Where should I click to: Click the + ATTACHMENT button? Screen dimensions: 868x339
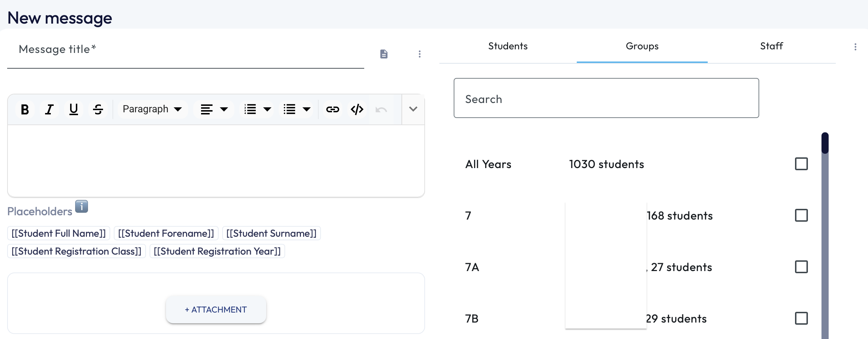(x=216, y=310)
